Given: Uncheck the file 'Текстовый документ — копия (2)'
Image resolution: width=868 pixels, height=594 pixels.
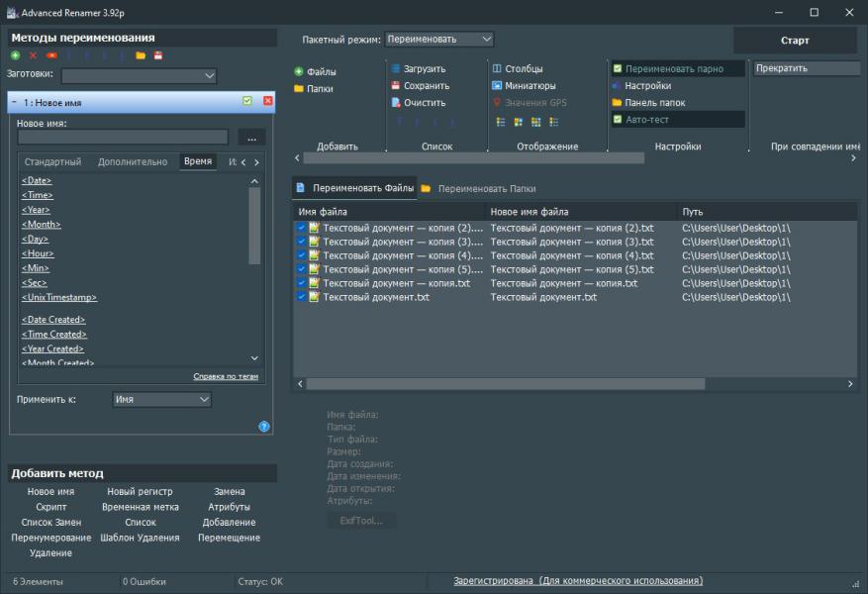Looking at the screenshot, I should tap(301, 228).
